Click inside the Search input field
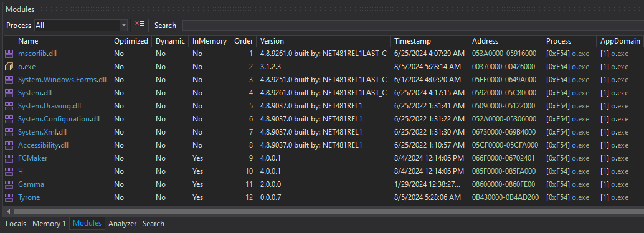The height and width of the screenshot is (233, 644). (x=413, y=26)
